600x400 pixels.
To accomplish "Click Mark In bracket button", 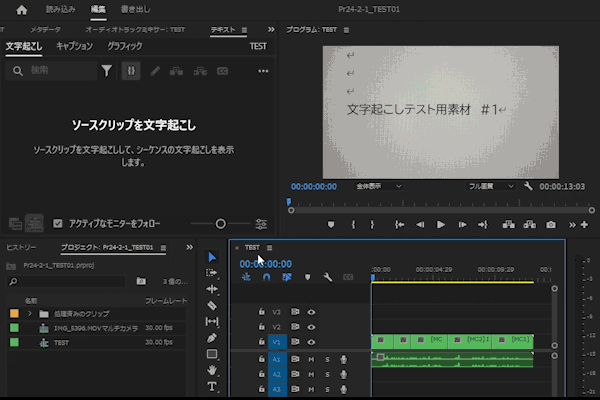I will tap(353, 225).
